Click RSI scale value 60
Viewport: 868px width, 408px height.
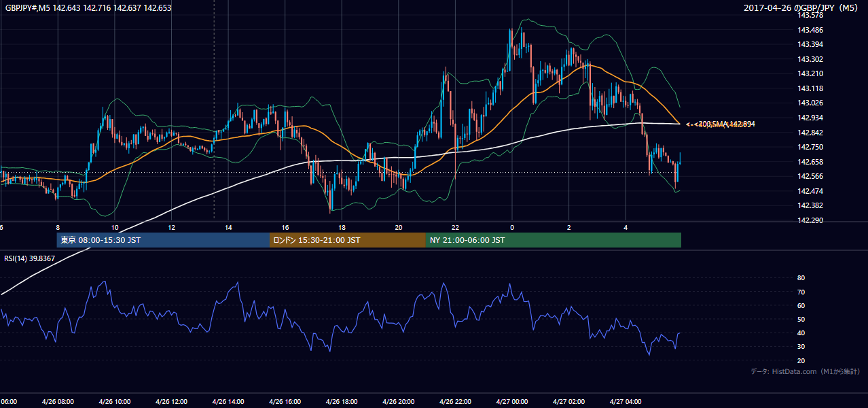click(x=801, y=305)
